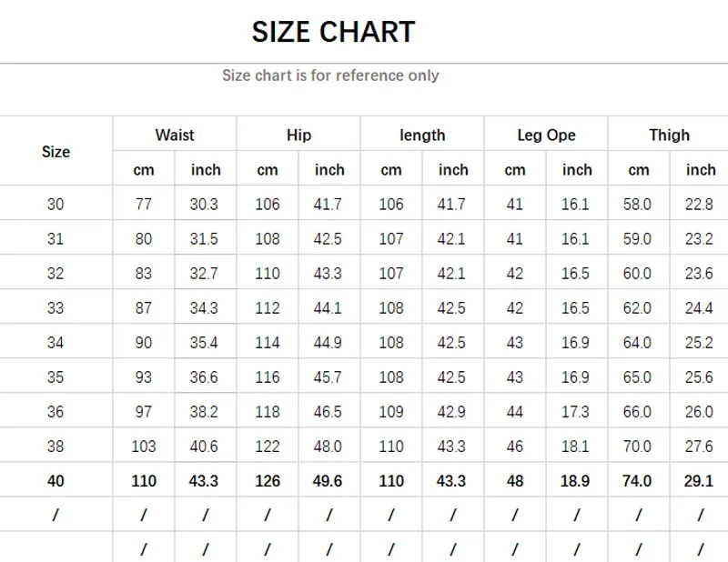
Task: Click the Size header cell
Action: (56, 152)
